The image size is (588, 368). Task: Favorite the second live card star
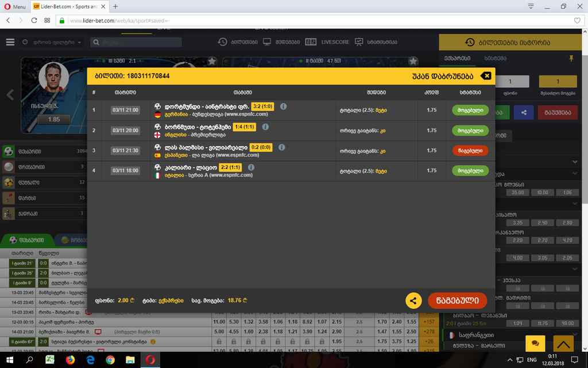(x=413, y=61)
